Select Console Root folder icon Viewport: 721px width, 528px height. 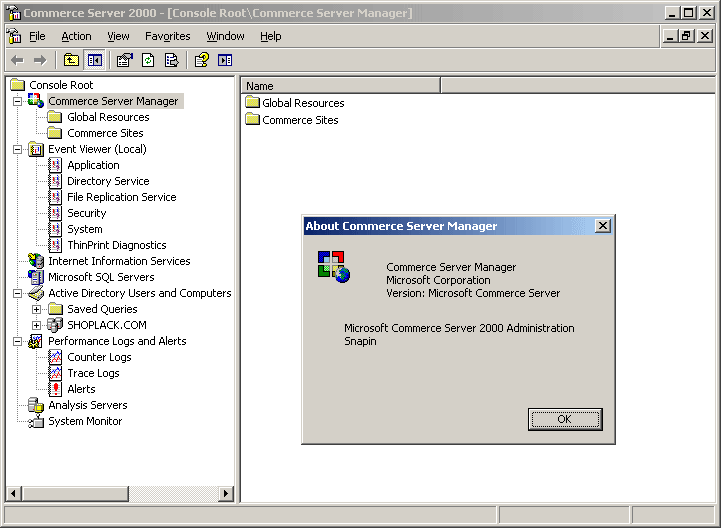(x=17, y=85)
